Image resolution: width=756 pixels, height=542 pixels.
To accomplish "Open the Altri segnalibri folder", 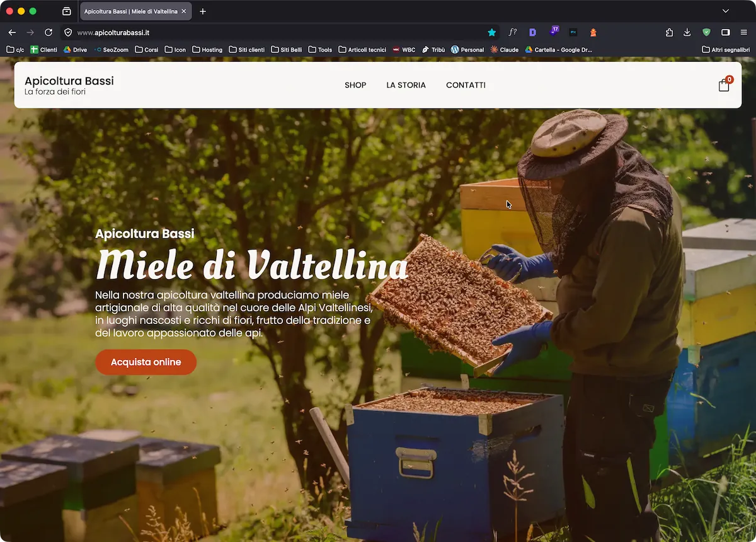I will [x=726, y=50].
